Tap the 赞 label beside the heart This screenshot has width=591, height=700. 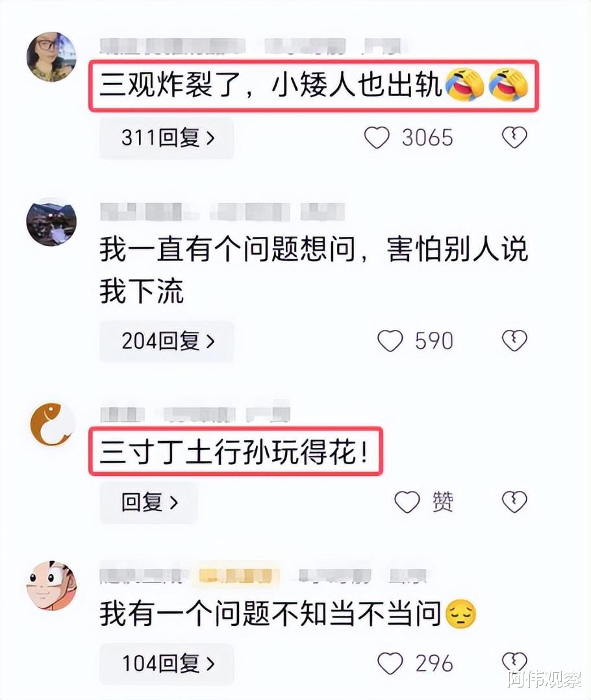pyautogui.click(x=442, y=502)
